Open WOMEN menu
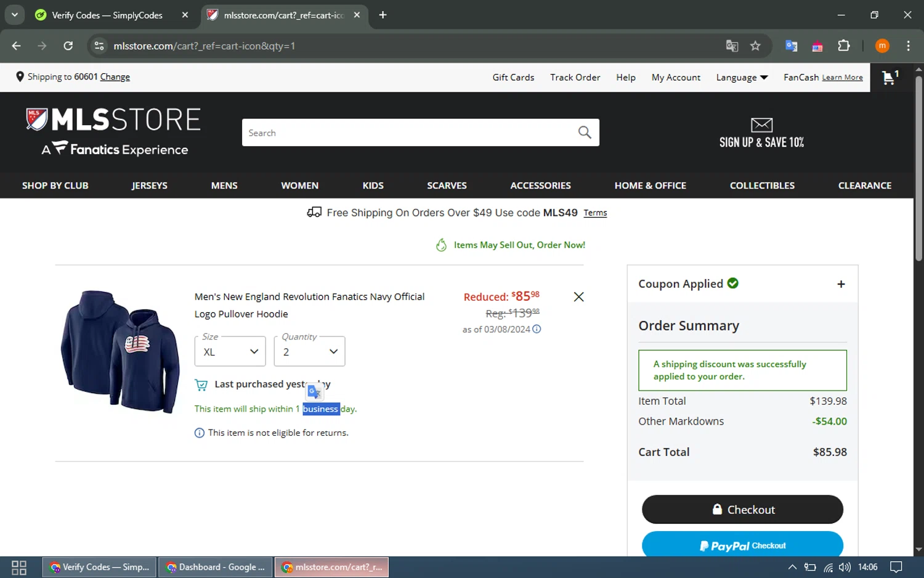The image size is (924, 578). [x=300, y=185]
